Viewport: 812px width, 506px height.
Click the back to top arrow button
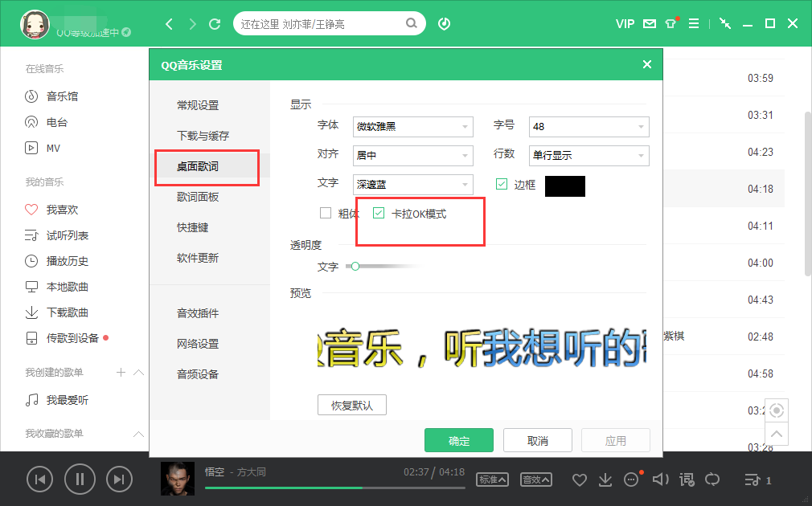pyautogui.click(x=777, y=434)
